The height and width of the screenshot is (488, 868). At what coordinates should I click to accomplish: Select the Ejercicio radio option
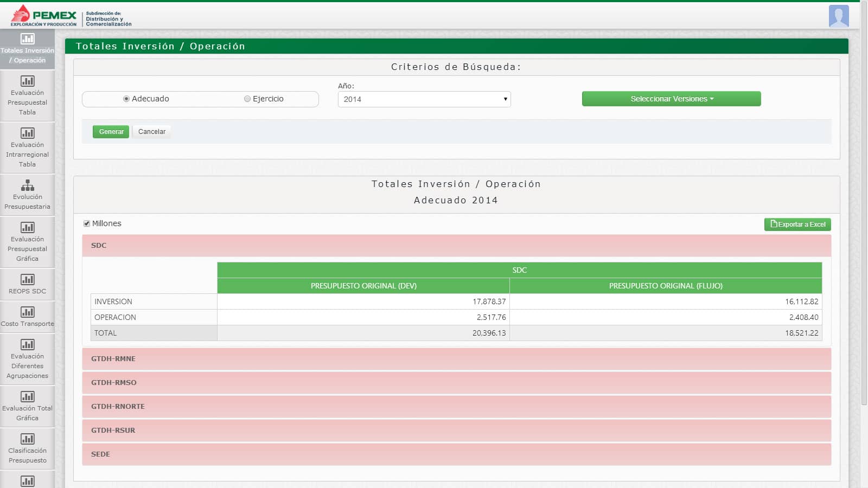click(x=247, y=99)
